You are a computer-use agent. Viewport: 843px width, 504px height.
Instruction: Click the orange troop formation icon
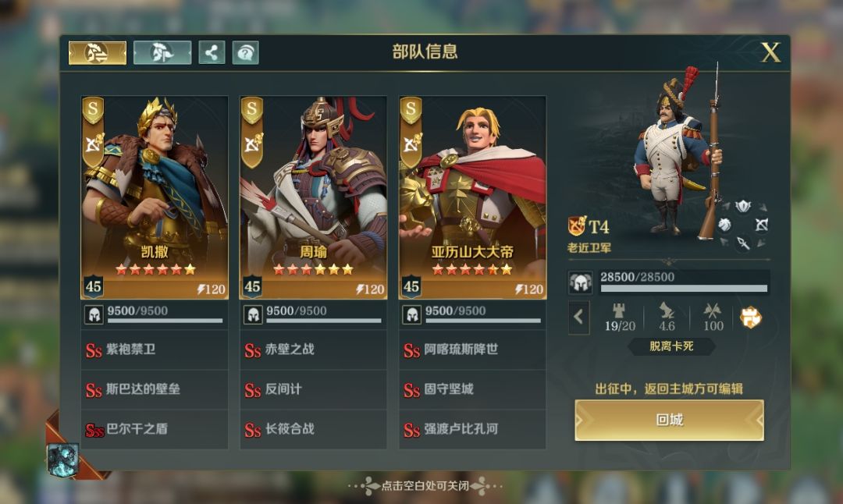[751, 318]
